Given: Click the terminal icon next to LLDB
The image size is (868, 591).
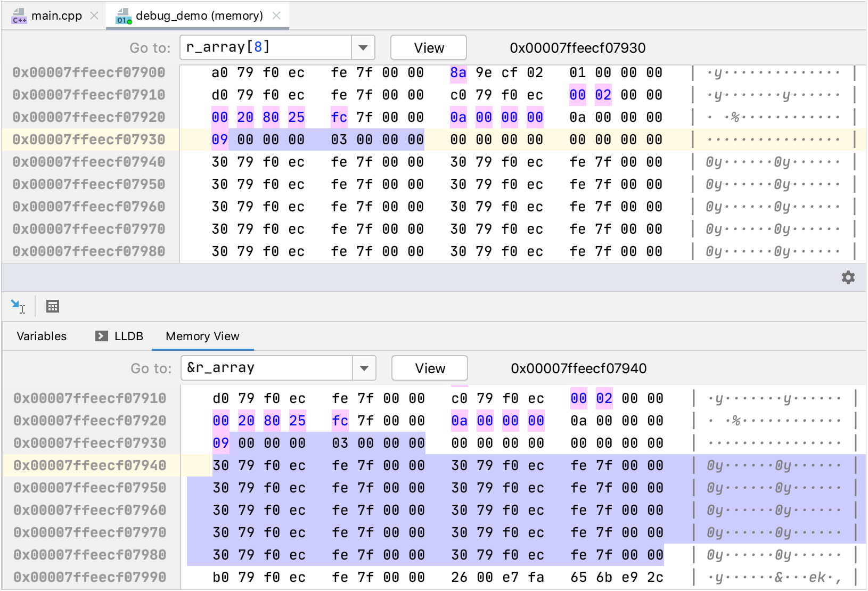Looking at the screenshot, I should click(x=101, y=336).
